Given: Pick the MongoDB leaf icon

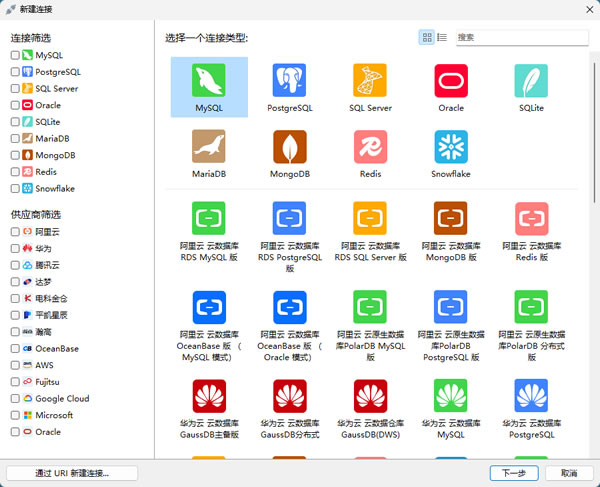Looking at the screenshot, I should pos(289,146).
